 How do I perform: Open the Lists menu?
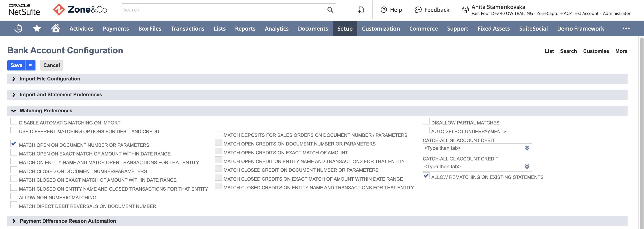pyautogui.click(x=219, y=29)
